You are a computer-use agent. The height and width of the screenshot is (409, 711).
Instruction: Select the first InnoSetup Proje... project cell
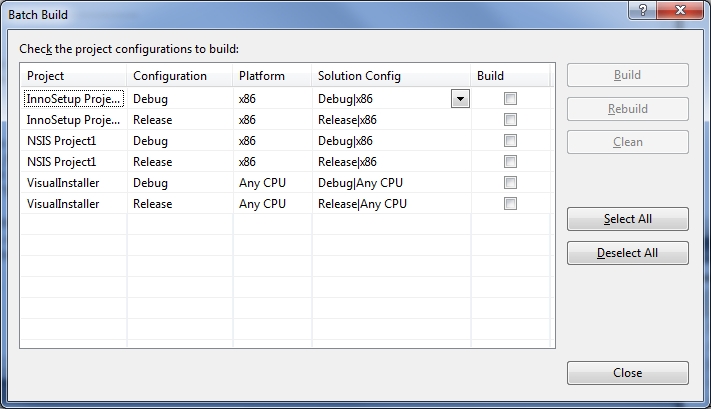[74, 99]
